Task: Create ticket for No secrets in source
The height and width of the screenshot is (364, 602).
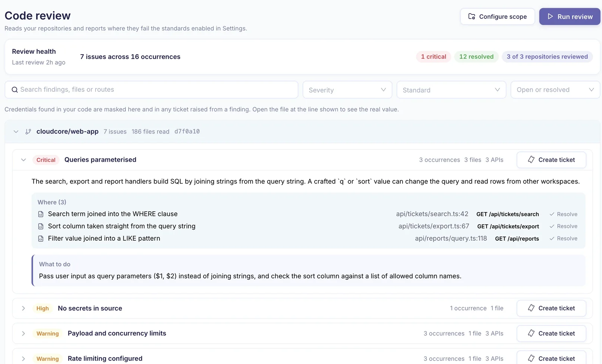Action: coord(551,308)
